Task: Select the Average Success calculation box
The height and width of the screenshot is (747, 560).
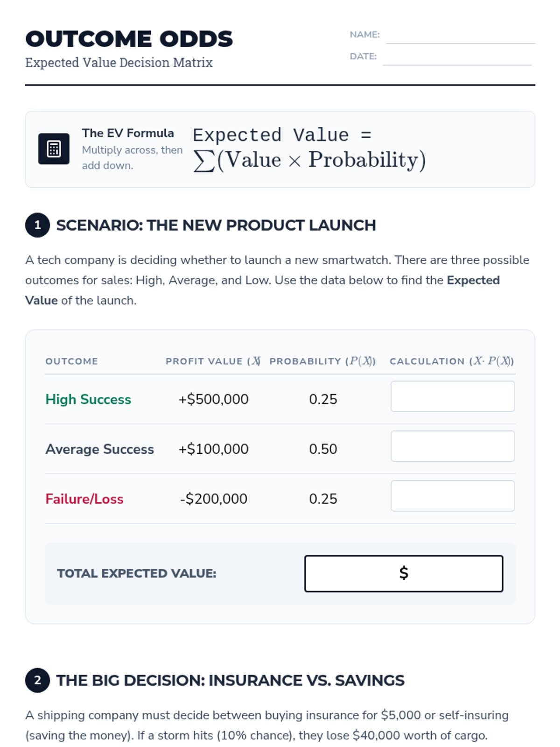Action: click(453, 446)
